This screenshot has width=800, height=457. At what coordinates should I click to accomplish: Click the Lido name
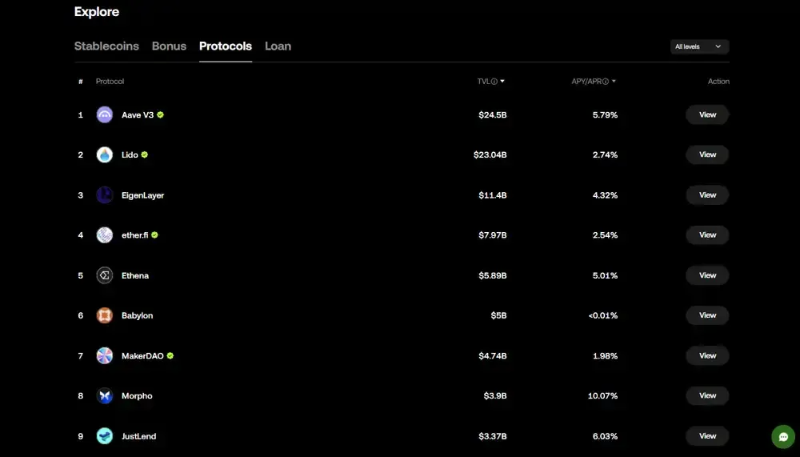tap(130, 155)
